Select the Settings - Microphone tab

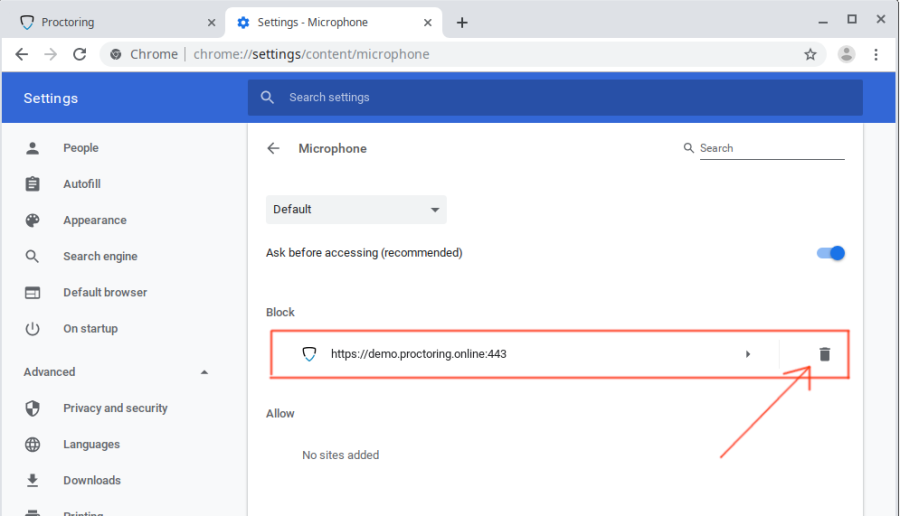(x=333, y=22)
